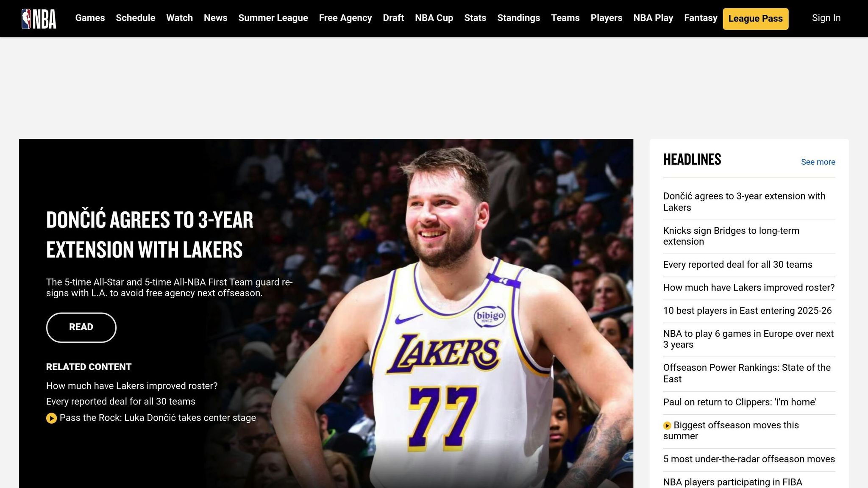Screen dimensions: 868x488
Task: Open the Games menu
Action: 90,18
